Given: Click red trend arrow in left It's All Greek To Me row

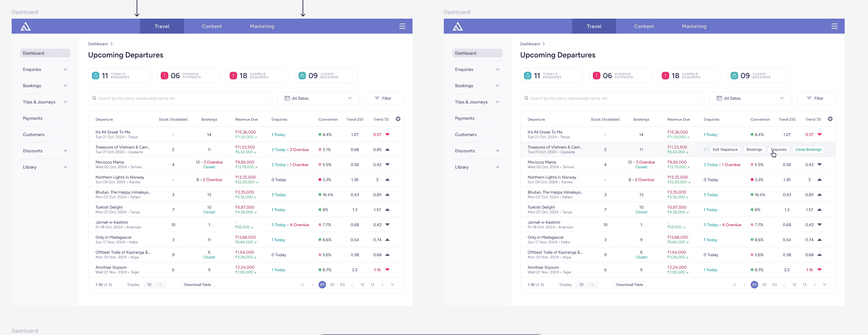Looking at the screenshot, I should [387, 135].
